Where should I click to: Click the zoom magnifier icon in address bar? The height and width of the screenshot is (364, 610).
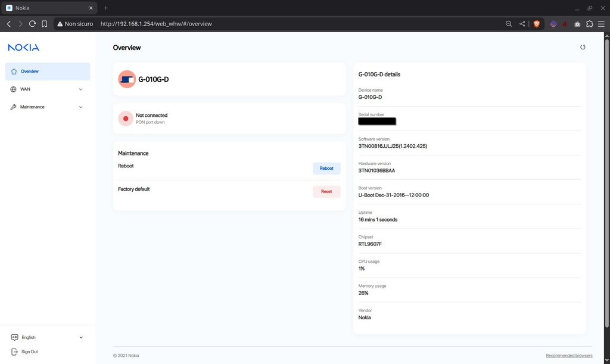(508, 24)
